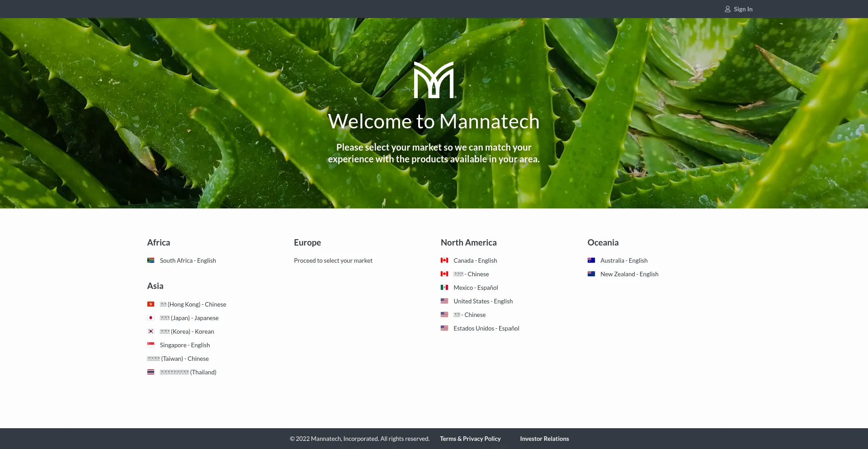Click the Canadian flag beside Chinese option
The image size is (868, 449).
tap(444, 274)
